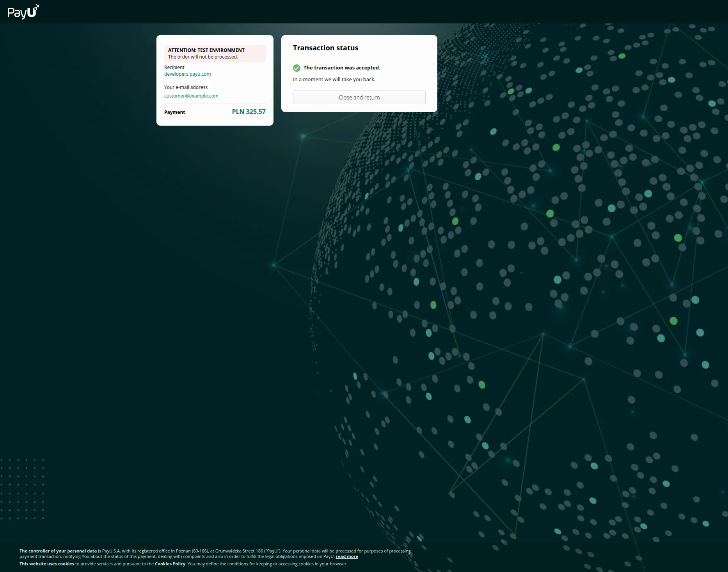The image size is (728, 572).
Task: Click the bold Payment label
Action: point(174,112)
